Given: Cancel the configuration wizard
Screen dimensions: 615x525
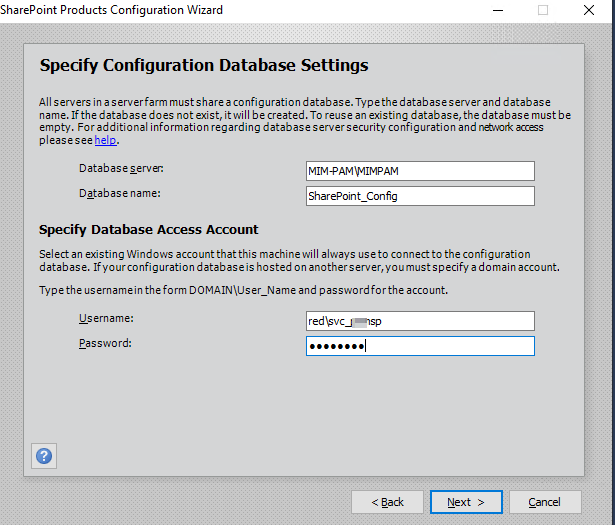Looking at the screenshot, I should click(545, 502).
